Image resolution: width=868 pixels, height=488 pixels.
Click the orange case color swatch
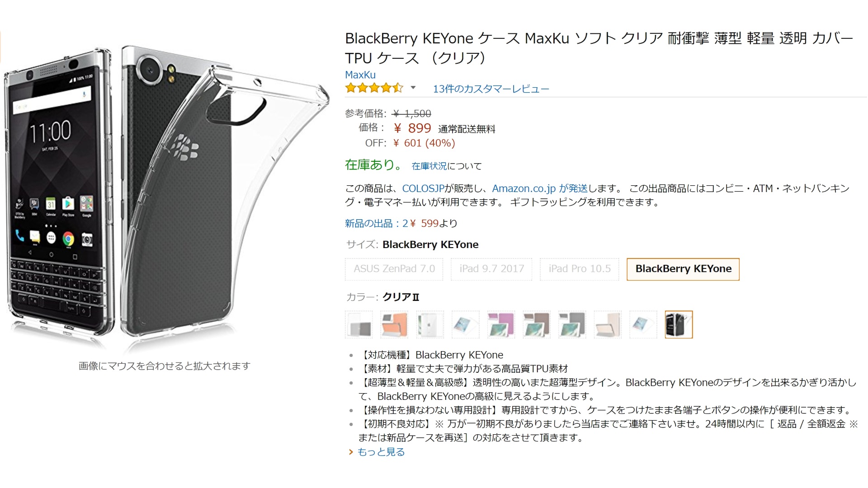pyautogui.click(x=394, y=324)
